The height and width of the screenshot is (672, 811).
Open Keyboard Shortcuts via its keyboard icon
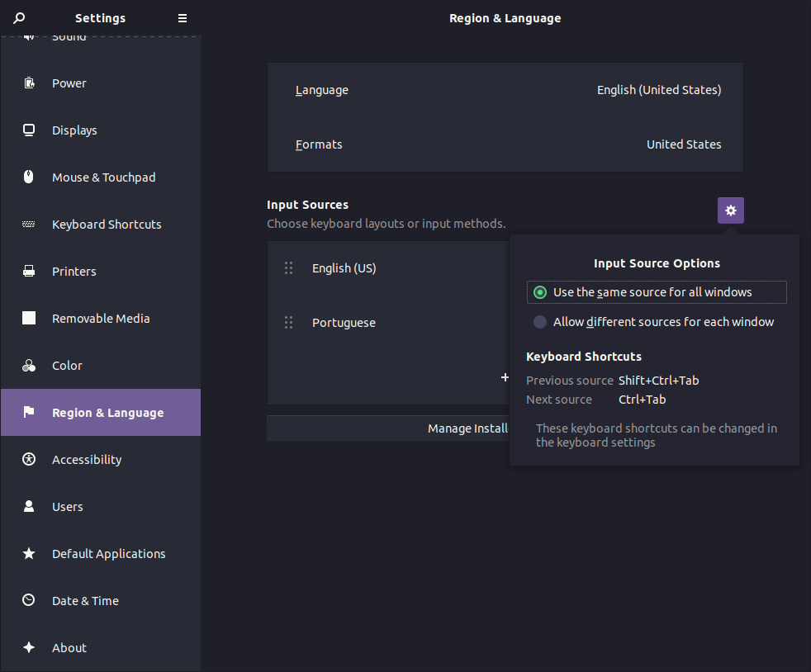pos(28,224)
